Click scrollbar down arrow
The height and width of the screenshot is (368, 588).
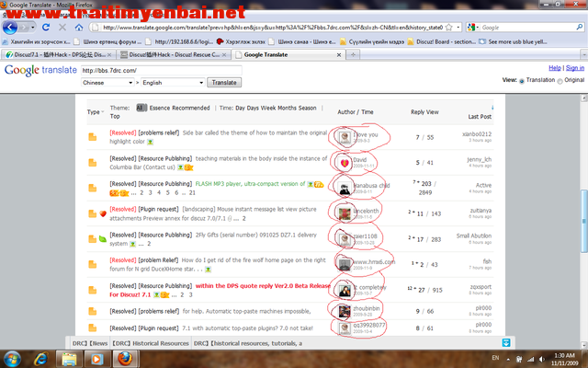(x=584, y=345)
